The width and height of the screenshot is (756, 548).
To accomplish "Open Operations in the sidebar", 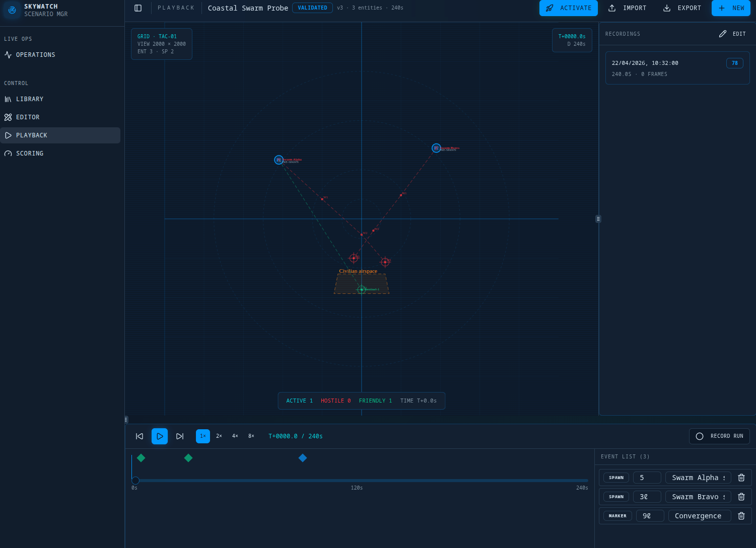I will pyautogui.click(x=60, y=55).
